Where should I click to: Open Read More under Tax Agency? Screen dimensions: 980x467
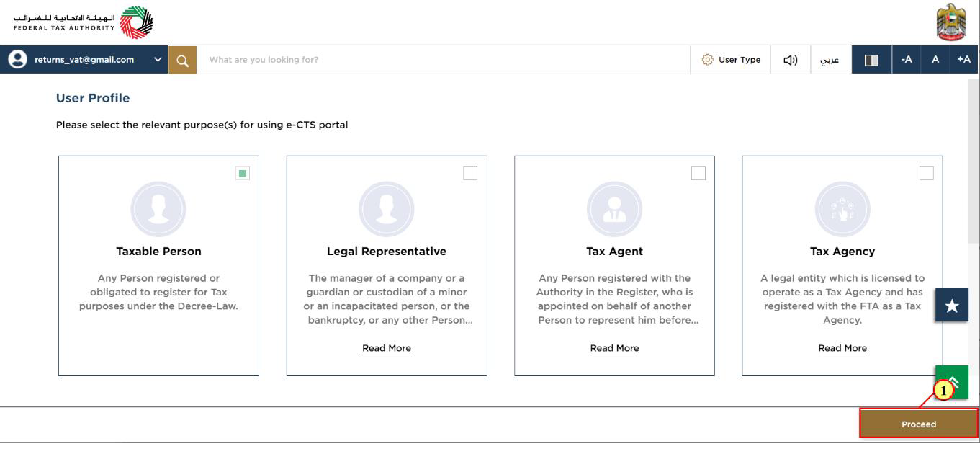pos(842,348)
